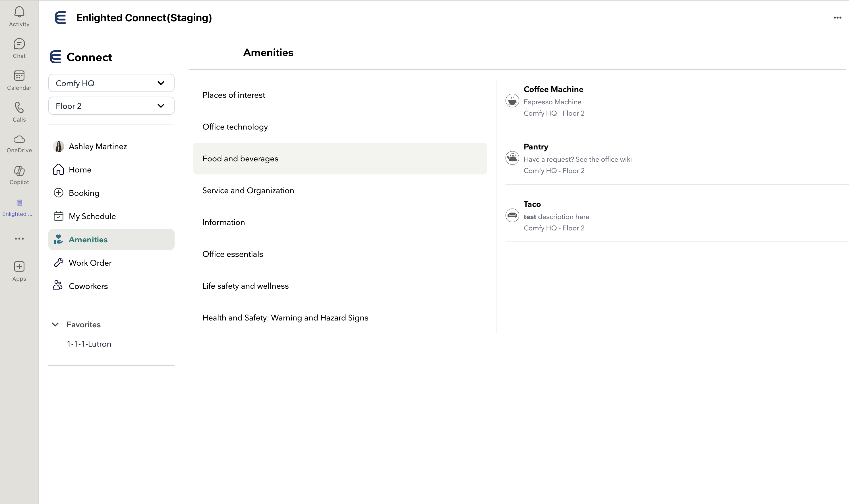
Task: Click the Coffee Machine cup icon
Action: pyautogui.click(x=512, y=101)
